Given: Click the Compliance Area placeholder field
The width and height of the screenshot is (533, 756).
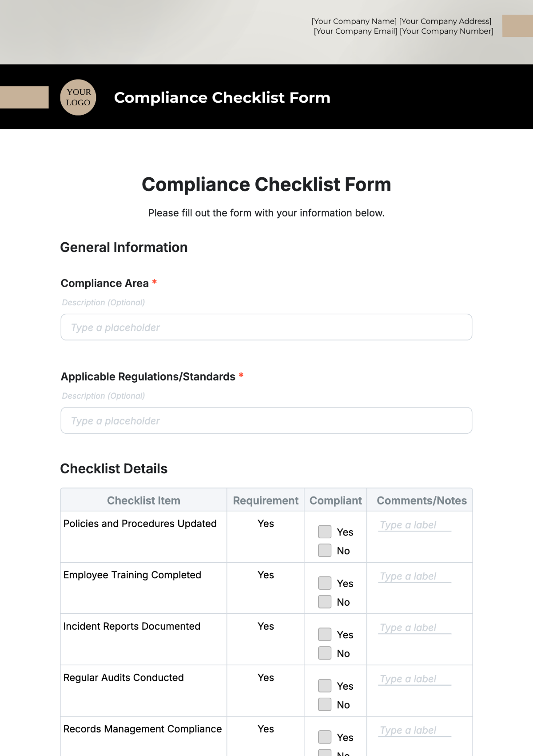Looking at the screenshot, I should 266,327.
